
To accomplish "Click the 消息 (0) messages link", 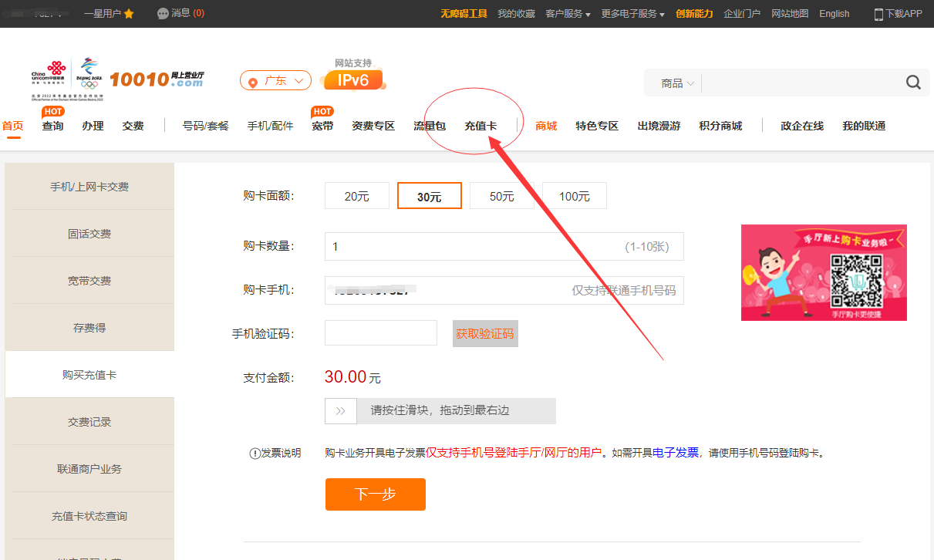I will (187, 14).
